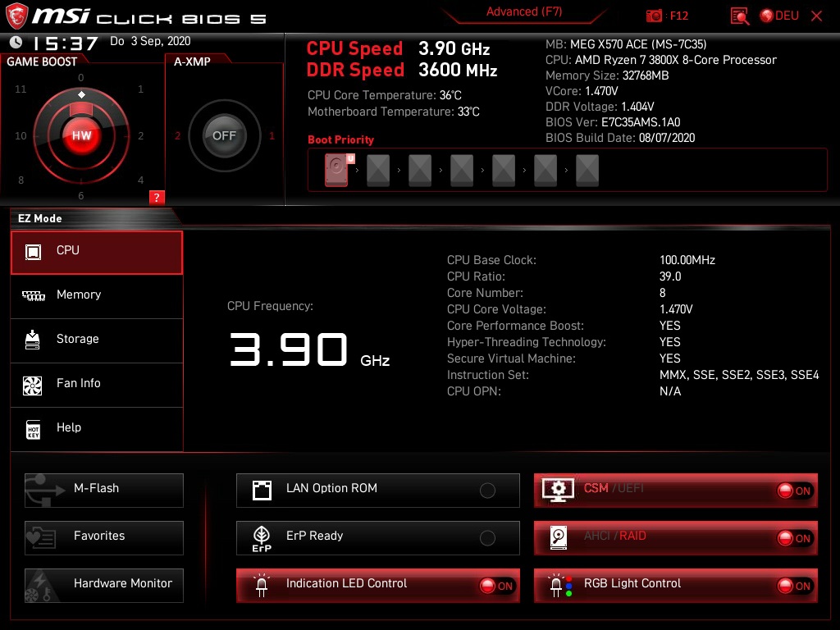The image size is (840, 630).
Task: Click the ErP leaf icon
Action: (262, 538)
